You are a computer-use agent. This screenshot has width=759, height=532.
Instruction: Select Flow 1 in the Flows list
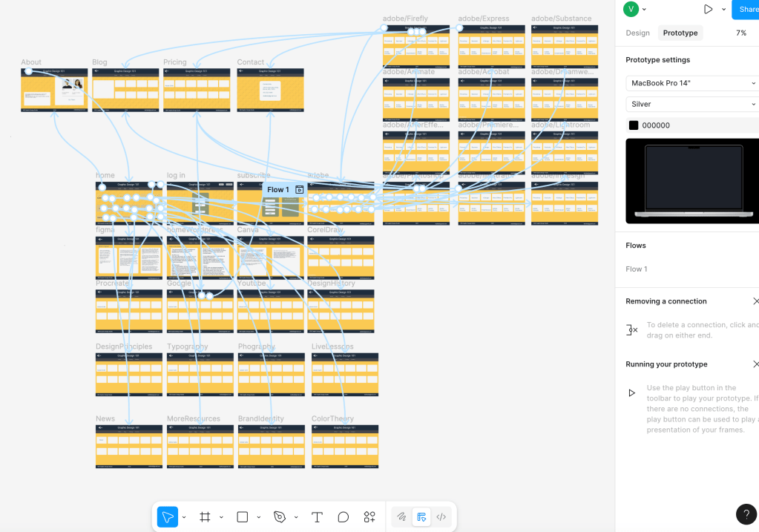[x=637, y=269]
